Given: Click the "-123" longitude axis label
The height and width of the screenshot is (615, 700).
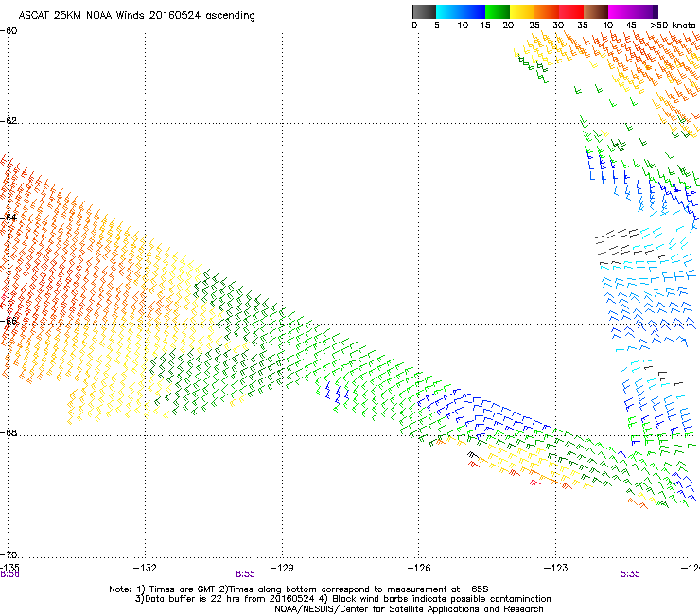Looking at the screenshot, I should coord(555,568).
